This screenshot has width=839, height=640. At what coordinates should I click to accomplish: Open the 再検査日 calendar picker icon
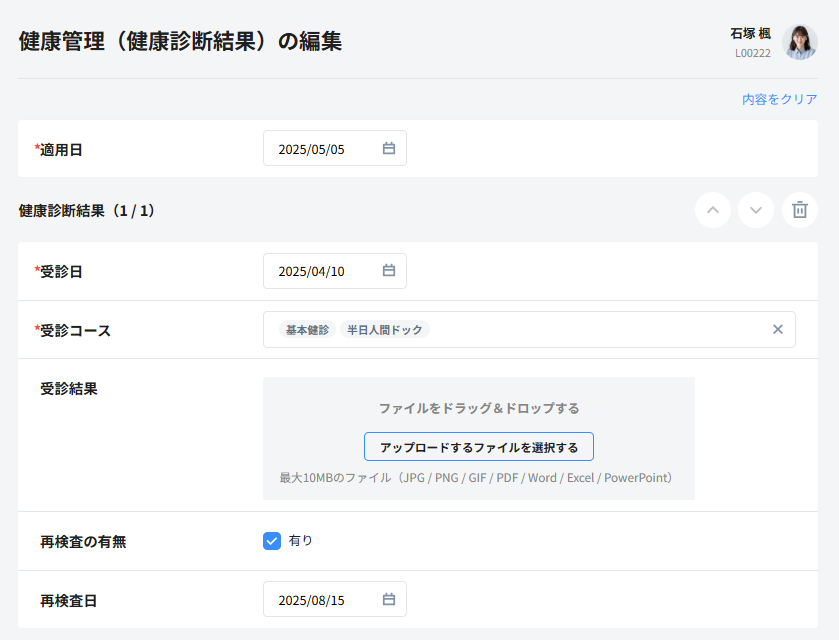[389, 600]
